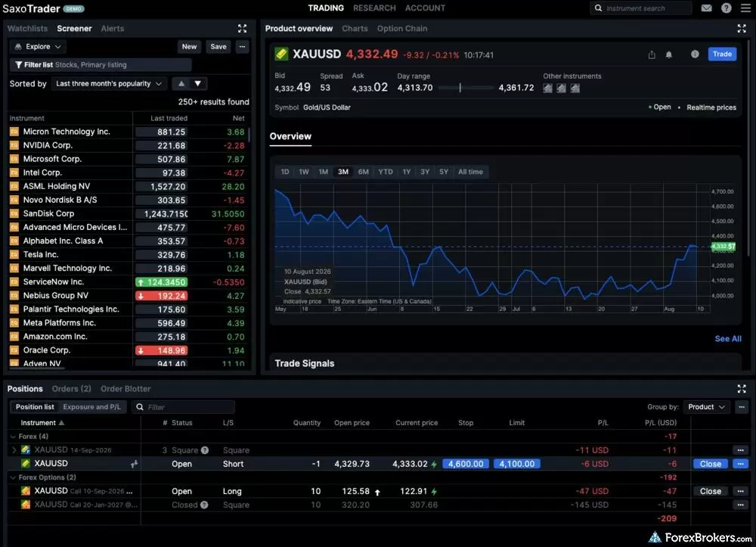The height and width of the screenshot is (547, 756).
Task: Click help icon next to Closed status
Action: pyautogui.click(x=204, y=505)
